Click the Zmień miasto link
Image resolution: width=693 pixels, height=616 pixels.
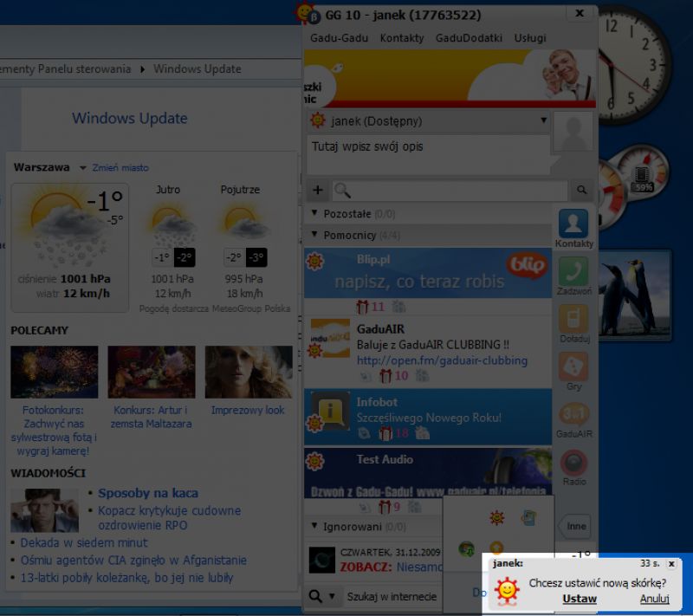point(120,168)
